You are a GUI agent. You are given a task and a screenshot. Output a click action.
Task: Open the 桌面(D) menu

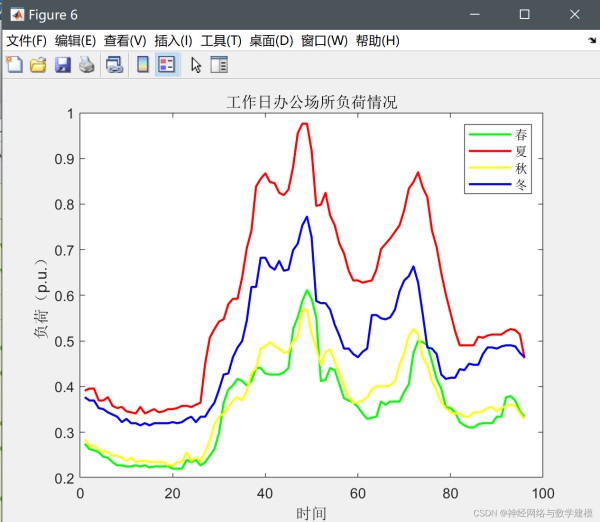click(x=271, y=41)
